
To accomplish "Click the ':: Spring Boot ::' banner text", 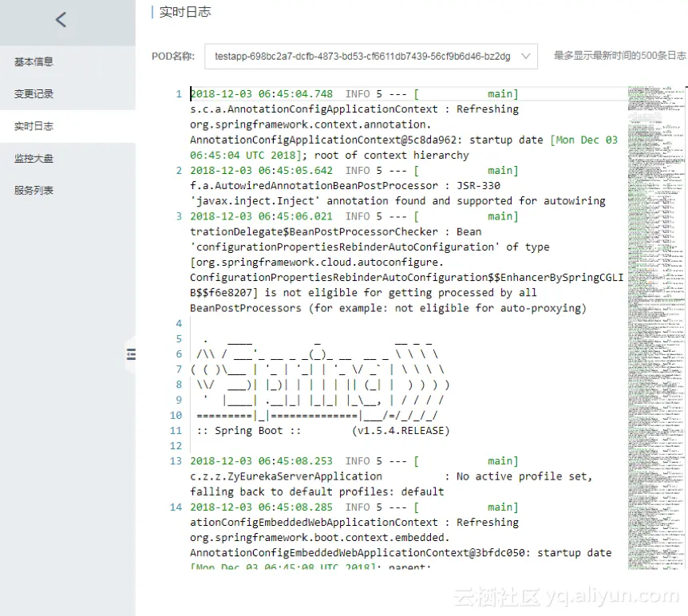I will [249, 431].
